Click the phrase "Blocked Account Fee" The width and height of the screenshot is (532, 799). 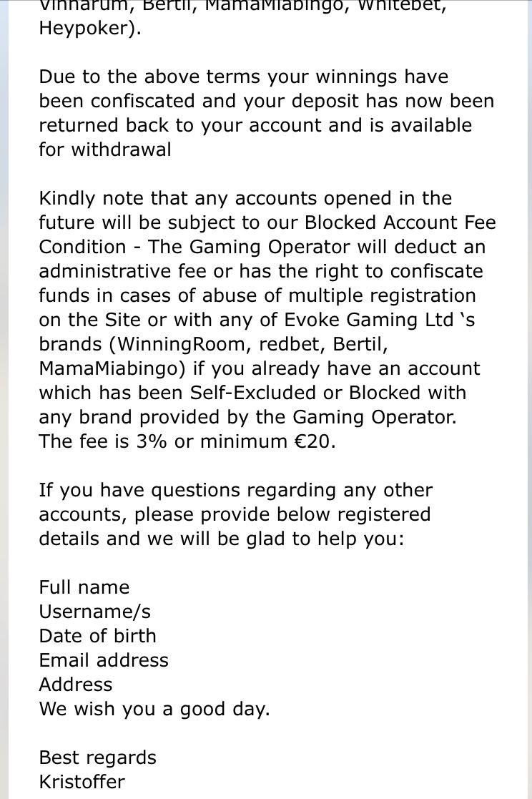(x=400, y=222)
